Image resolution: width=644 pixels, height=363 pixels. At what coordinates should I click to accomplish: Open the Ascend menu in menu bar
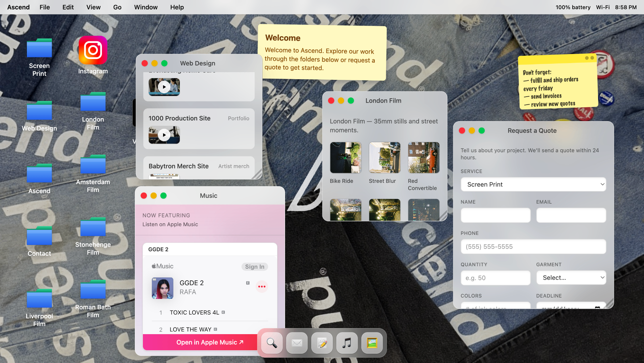point(18,7)
